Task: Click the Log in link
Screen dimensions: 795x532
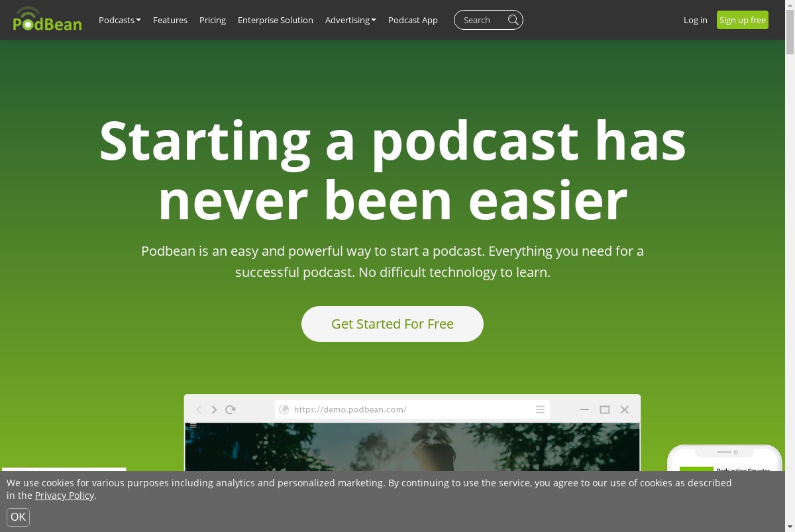Action: pos(696,20)
